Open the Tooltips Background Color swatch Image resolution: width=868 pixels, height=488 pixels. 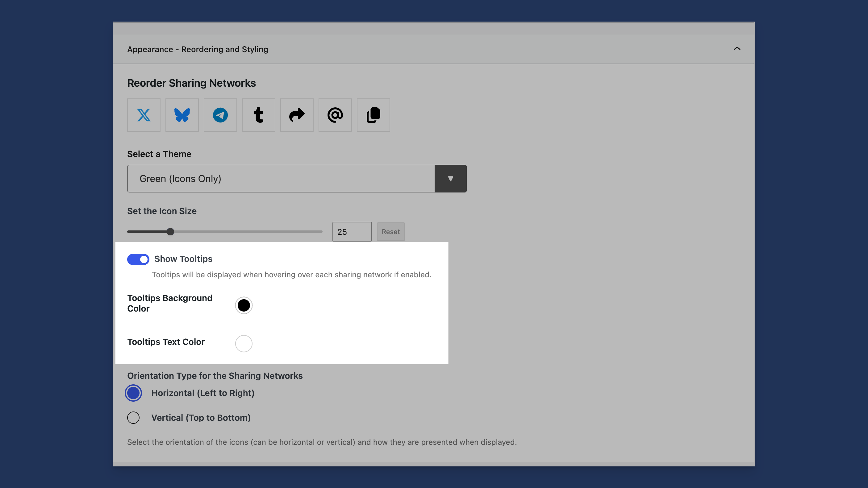244,305
